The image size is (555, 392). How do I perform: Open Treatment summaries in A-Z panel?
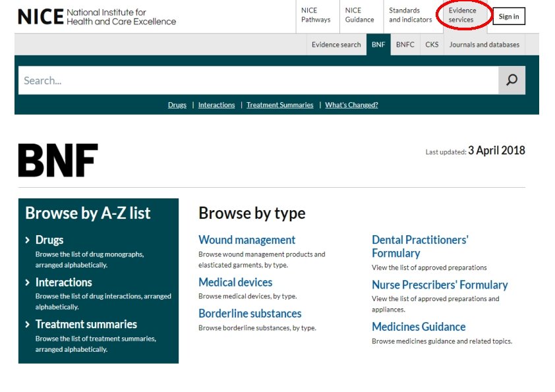[x=86, y=324]
